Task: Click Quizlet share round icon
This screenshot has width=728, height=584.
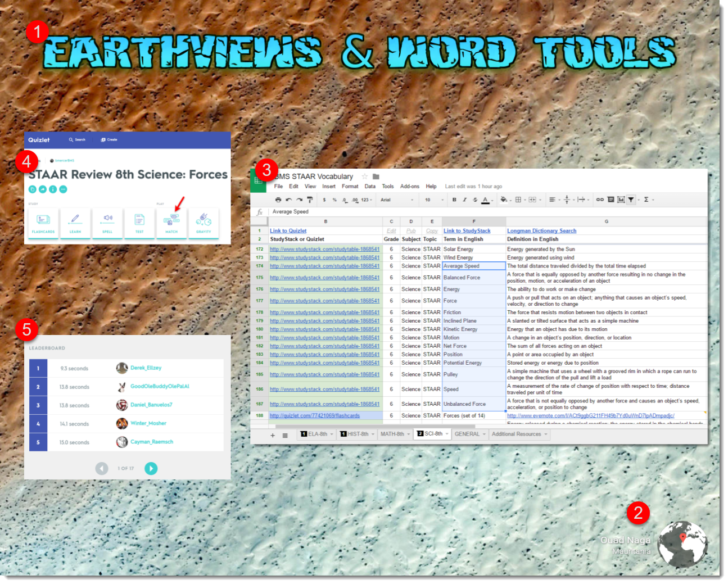Action: [x=43, y=189]
